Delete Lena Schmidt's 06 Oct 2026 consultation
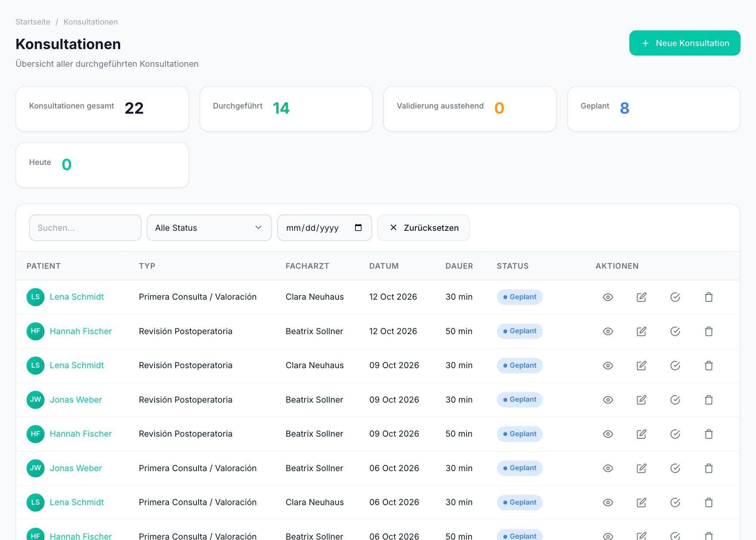The width and height of the screenshot is (756, 540). [709, 503]
